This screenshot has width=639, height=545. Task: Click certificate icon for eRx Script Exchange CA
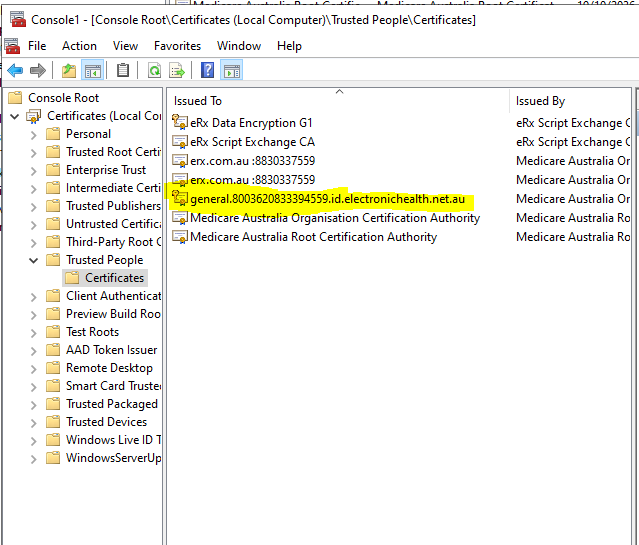pos(180,141)
